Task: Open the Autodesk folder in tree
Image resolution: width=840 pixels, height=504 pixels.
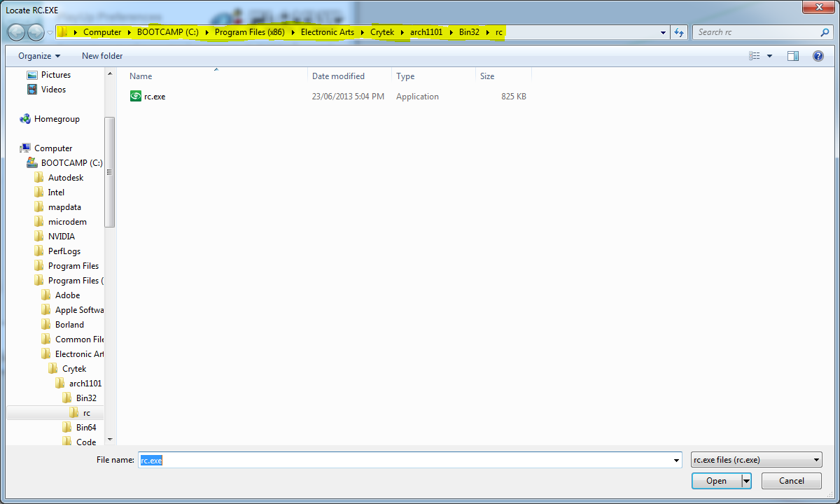Action: (66, 178)
